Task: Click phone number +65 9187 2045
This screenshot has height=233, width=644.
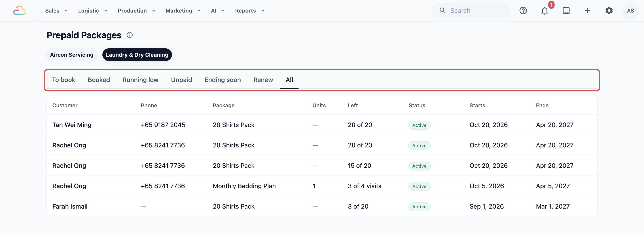Action: [163, 125]
